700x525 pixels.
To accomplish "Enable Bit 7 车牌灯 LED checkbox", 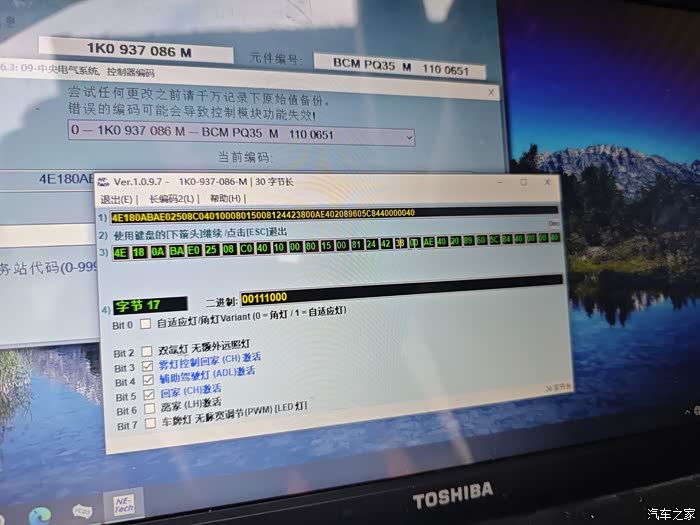I will (x=150, y=423).
